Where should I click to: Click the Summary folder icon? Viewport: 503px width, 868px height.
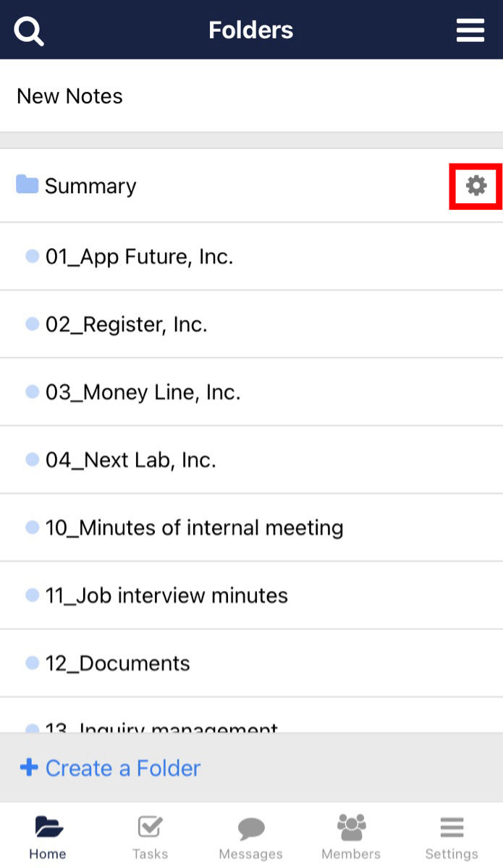[x=26, y=185]
